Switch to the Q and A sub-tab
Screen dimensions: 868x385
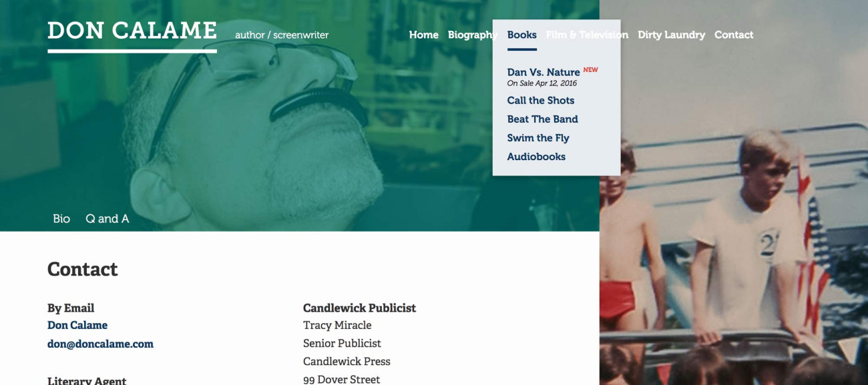coord(107,219)
